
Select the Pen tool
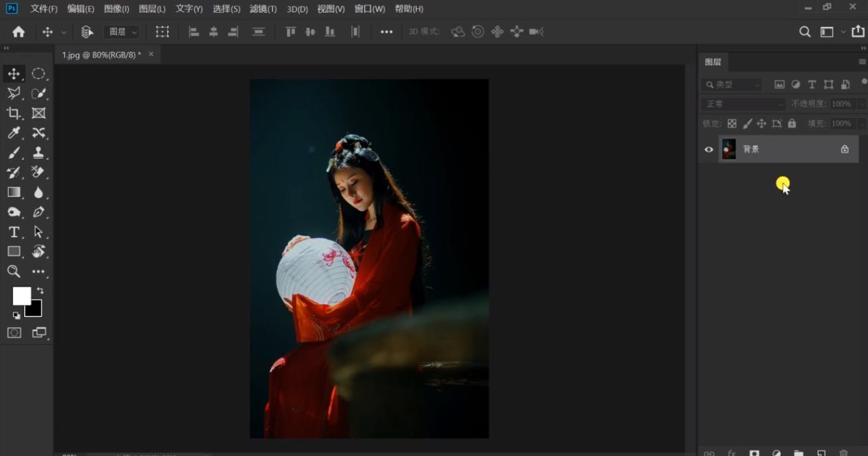[x=38, y=212]
